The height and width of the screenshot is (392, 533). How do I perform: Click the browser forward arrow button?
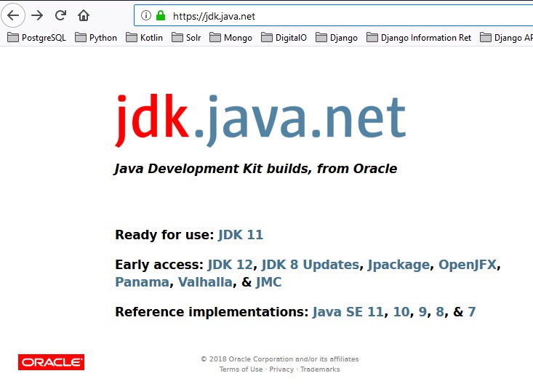pyautogui.click(x=37, y=15)
